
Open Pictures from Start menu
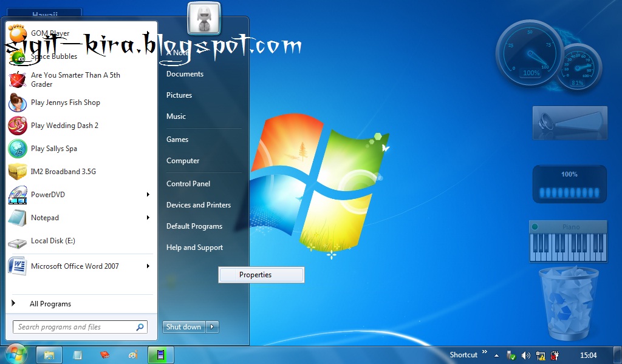pos(179,95)
